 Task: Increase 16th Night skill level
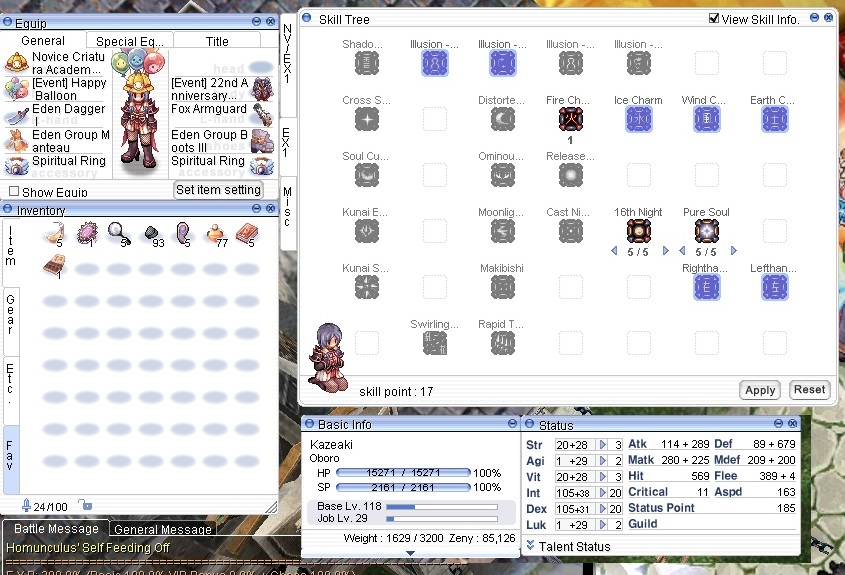pyautogui.click(x=666, y=251)
